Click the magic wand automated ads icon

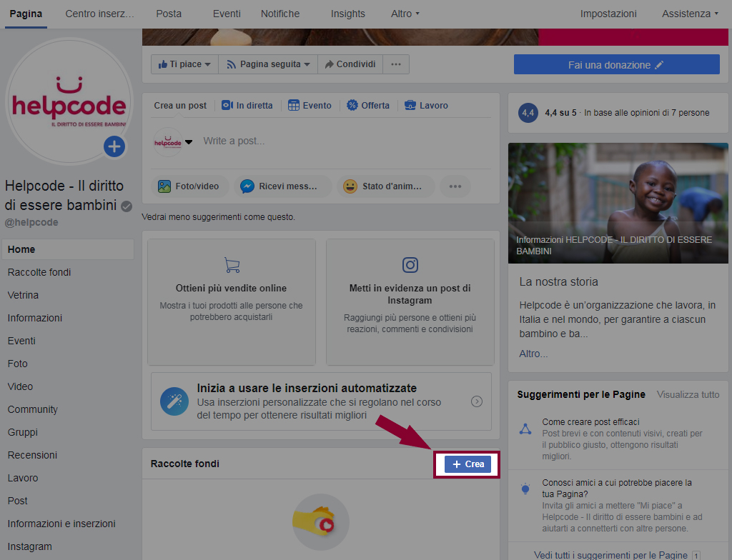pos(174,401)
